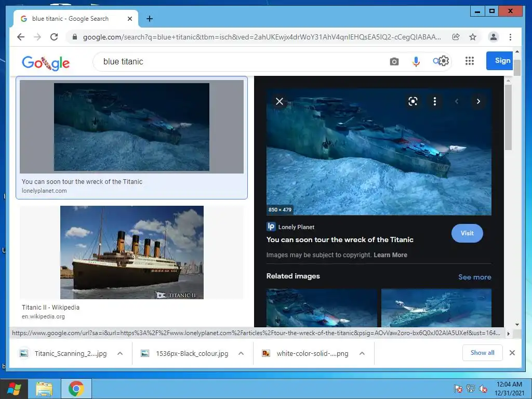Close the downloads bar
Viewport: 532px width, 399px height.
tap(512, 353)
